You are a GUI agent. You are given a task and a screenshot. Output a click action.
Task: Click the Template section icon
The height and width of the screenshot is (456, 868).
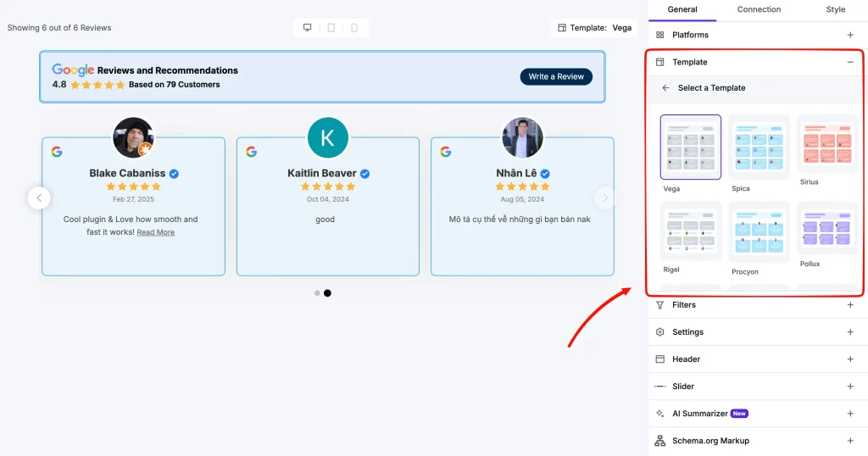point(659,62)
